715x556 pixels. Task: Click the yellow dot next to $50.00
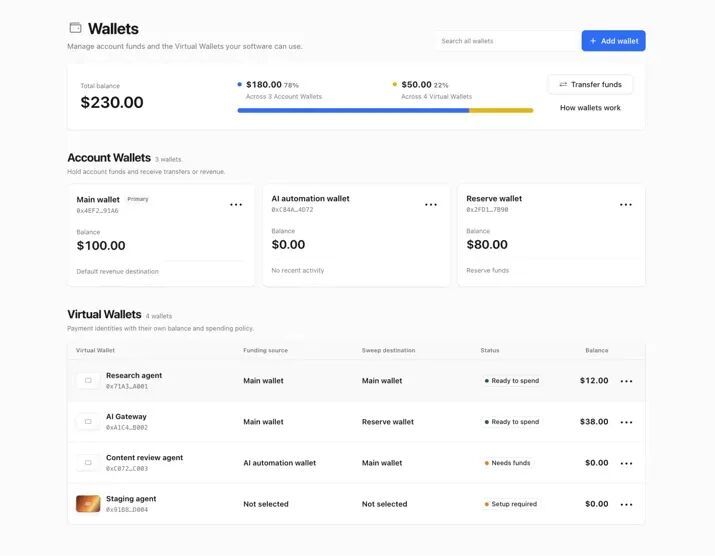coord(394,84)
